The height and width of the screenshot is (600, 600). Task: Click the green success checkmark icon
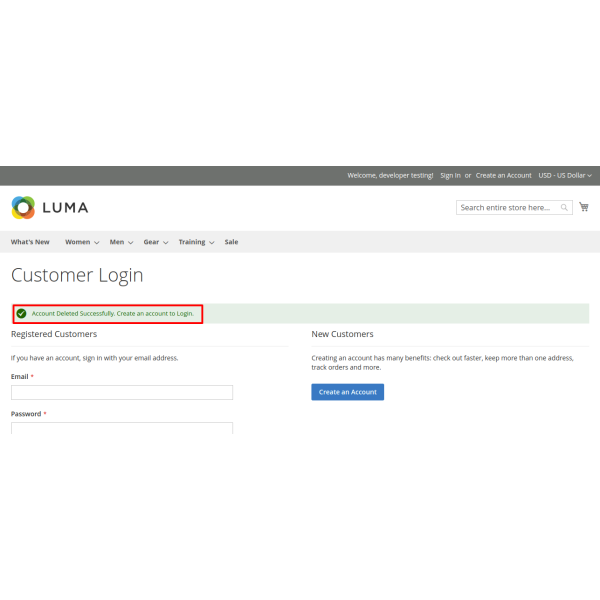(x=21, y=314)
